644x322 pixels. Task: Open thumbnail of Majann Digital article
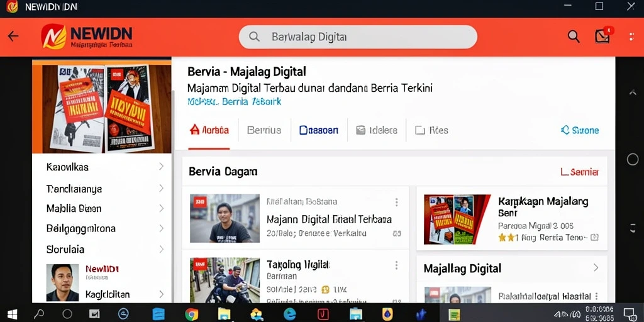click(225, 218)
